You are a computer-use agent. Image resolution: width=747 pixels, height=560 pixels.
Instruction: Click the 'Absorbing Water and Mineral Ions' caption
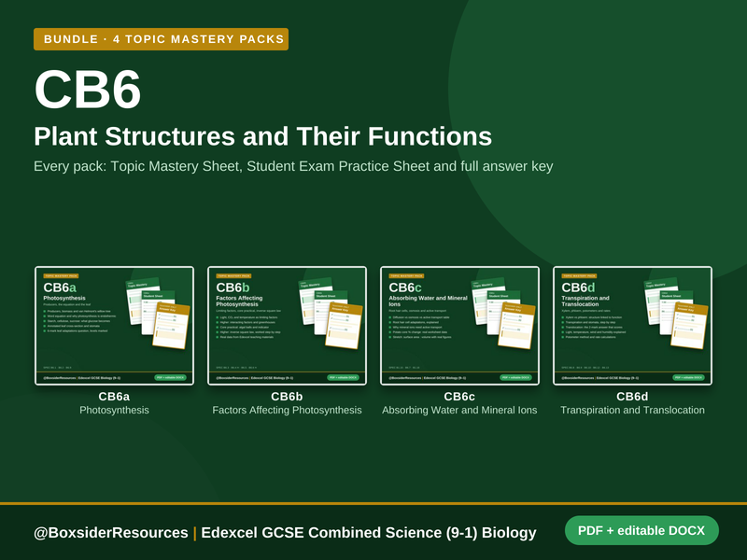[x=459, y=410]
